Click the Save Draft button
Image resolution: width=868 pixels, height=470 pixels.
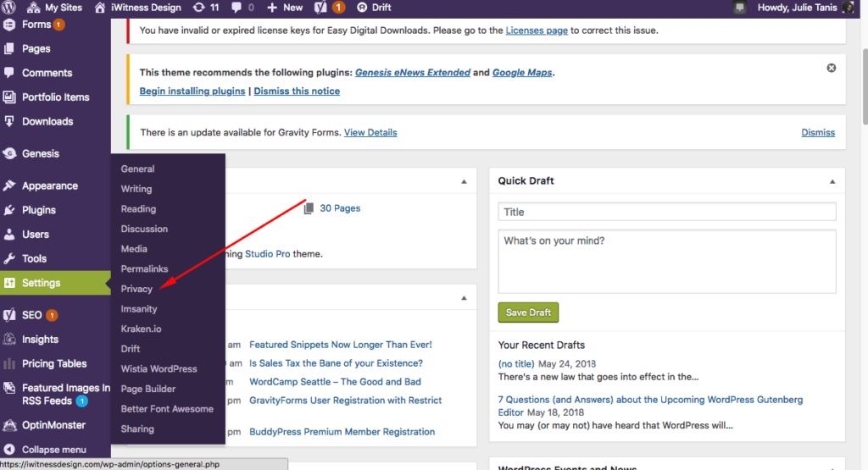click(528, 312)
